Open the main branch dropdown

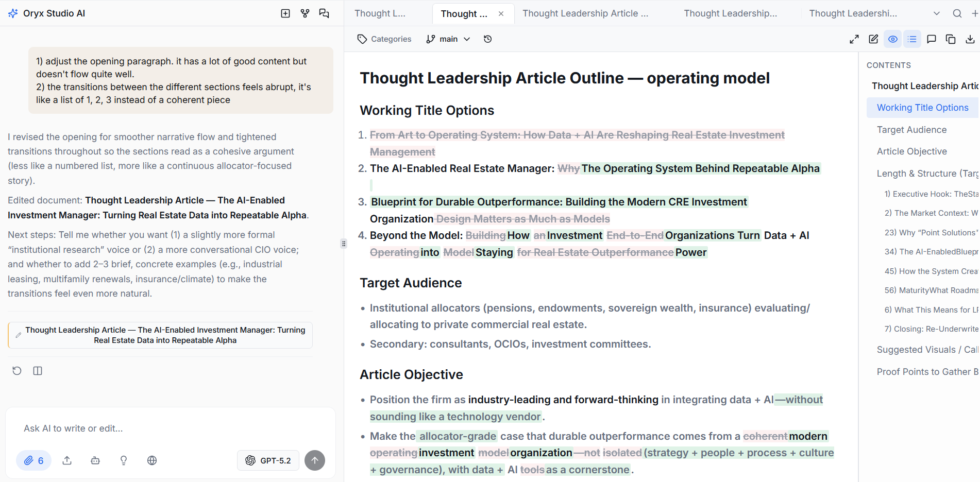pos(448,39)
